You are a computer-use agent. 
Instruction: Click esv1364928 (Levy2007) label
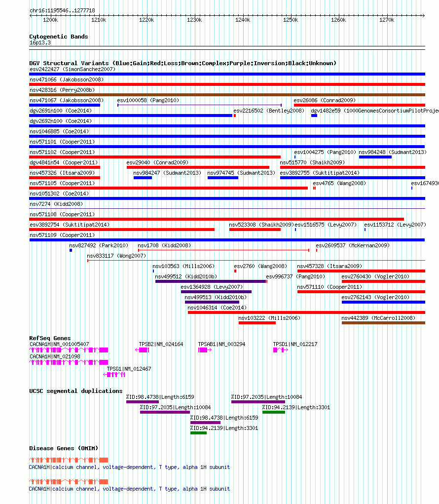212,287
